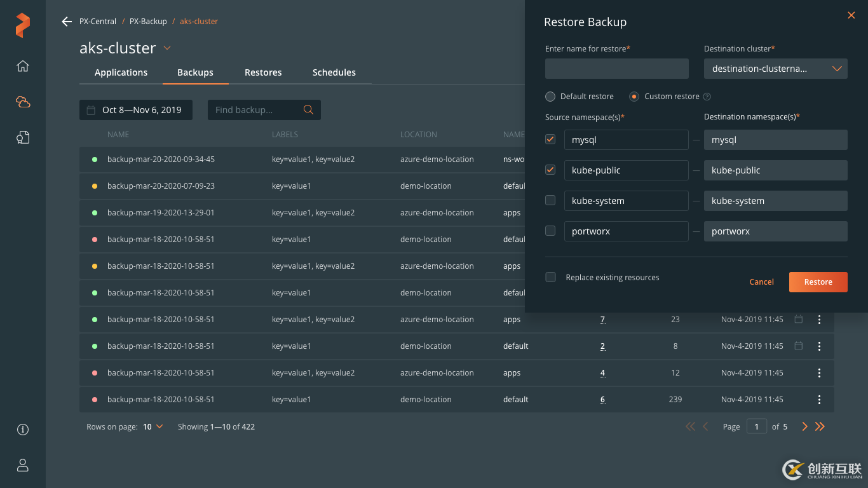Switch to the Restores tab
The width and height of the screenshot is (868, 488).
(263, 72)
